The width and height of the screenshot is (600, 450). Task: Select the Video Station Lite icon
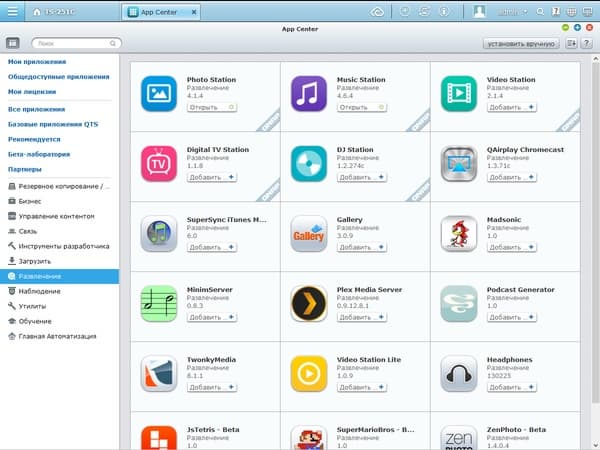(309, 373)
